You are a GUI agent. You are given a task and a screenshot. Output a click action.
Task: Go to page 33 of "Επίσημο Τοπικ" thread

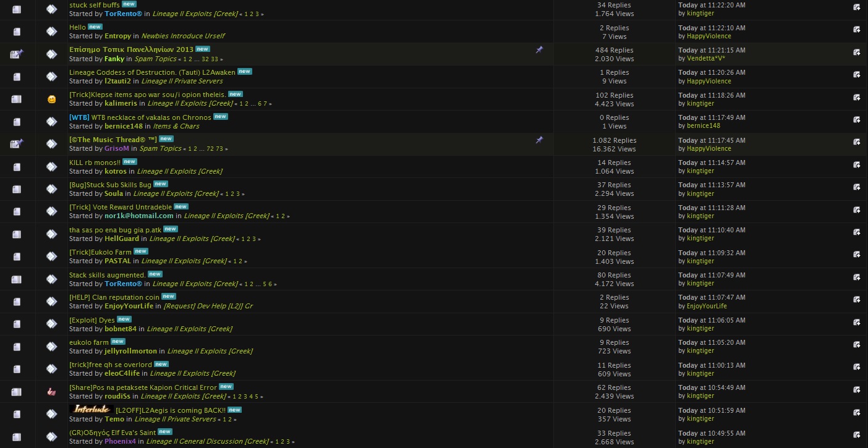pos(214,59)
